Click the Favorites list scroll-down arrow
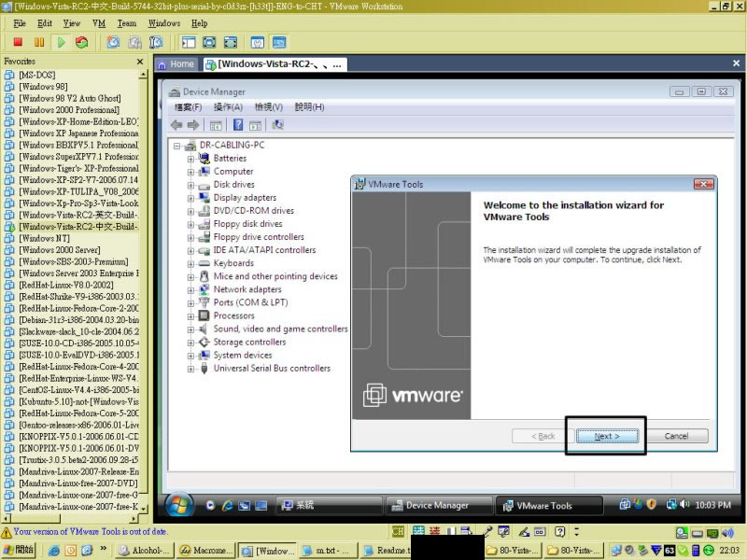The image size is (747, 560). pos(143,509)
